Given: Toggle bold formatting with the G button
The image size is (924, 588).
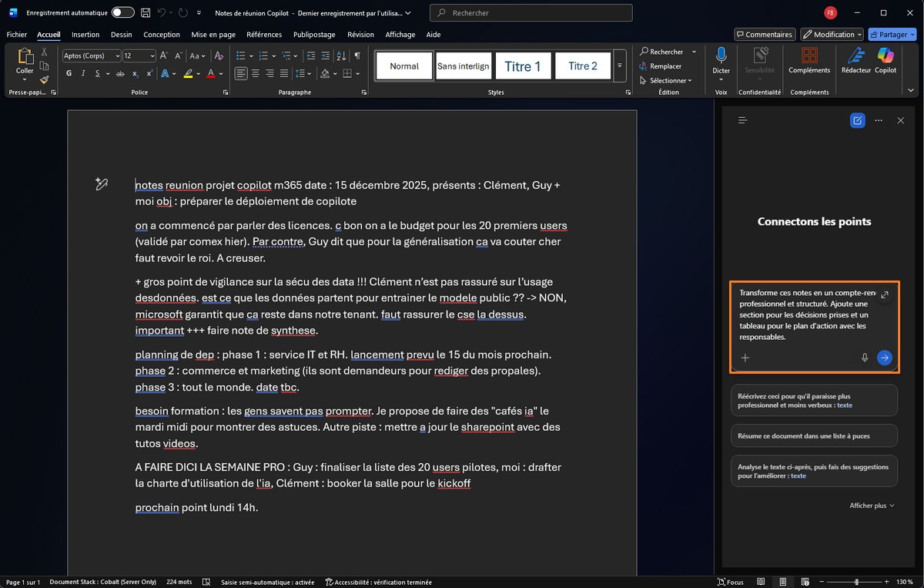Looking at the screenshot, I should pos(69,74).
